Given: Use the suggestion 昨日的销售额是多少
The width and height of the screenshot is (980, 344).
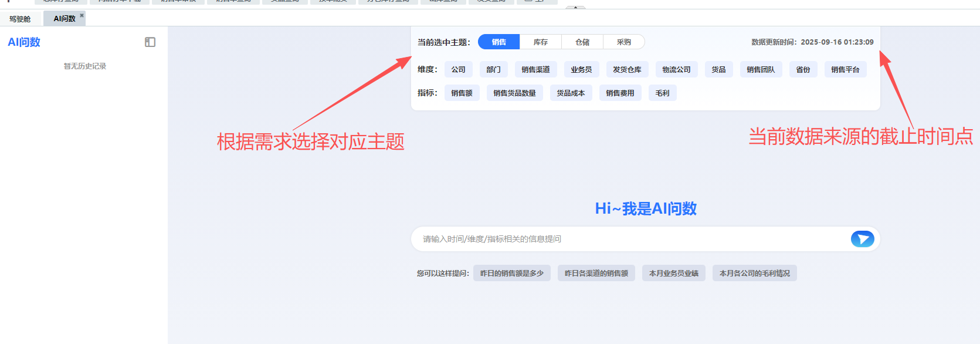Looking at the screenshot, I should pos(511,274).
